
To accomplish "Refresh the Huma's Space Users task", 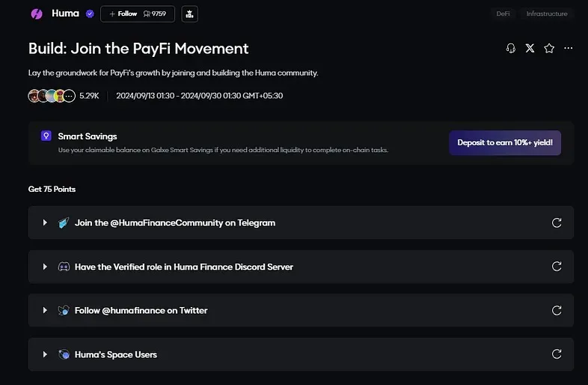I will (x=557, y=354).
